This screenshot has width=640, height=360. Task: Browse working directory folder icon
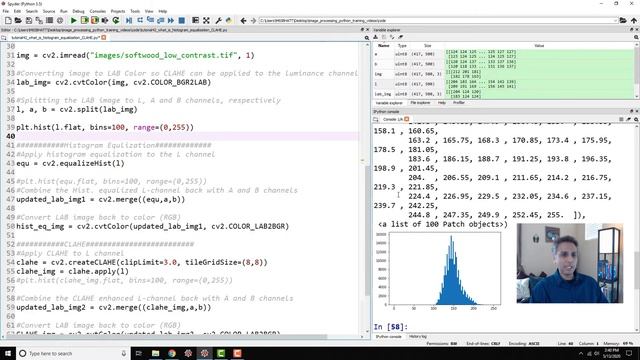pyautogui.click(x=623, y=20)
